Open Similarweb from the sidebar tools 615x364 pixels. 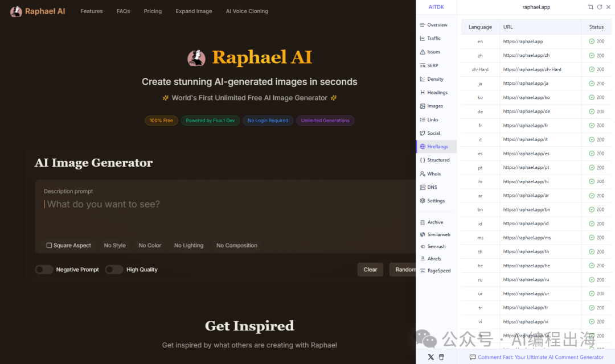tap(438, 234)
